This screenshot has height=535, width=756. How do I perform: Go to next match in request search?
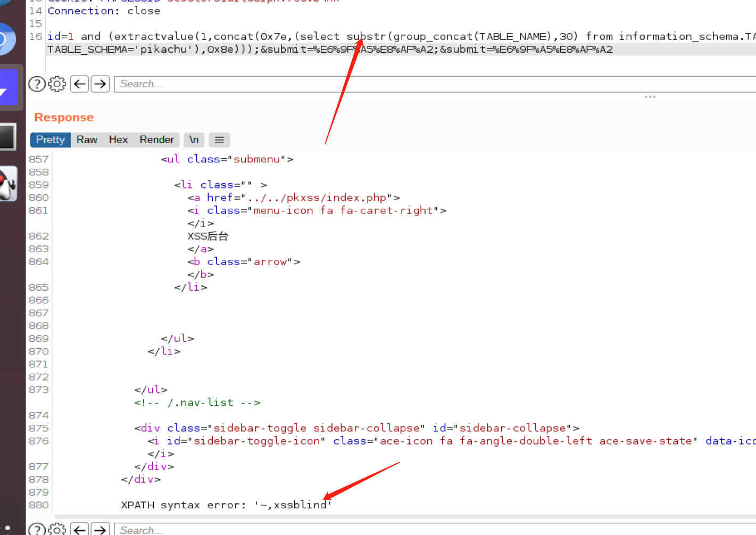pos(100,84)
